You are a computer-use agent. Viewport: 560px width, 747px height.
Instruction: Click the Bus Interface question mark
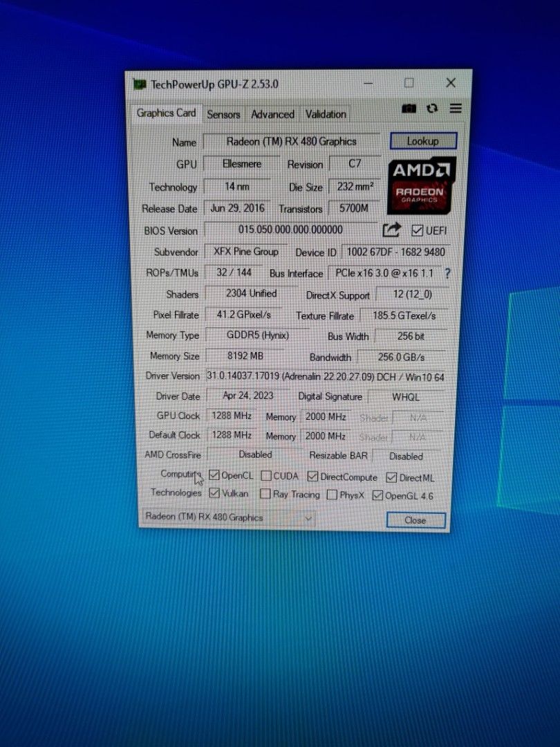click(x=447, y=273)
